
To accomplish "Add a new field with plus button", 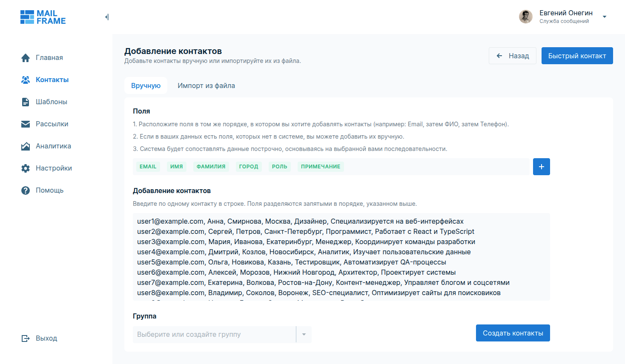I will pyautogui.click(x=541, y=167).
